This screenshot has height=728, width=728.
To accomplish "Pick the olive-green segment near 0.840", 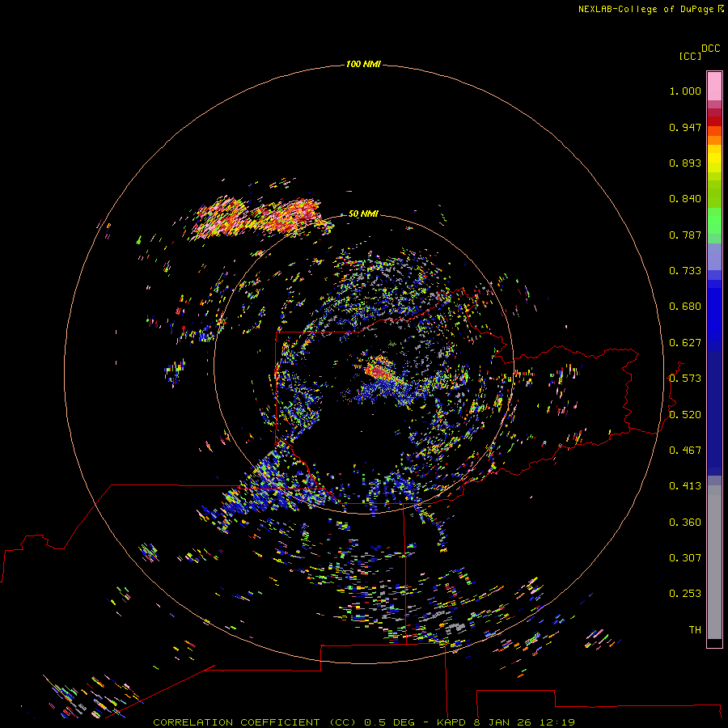I will [714, 194].
